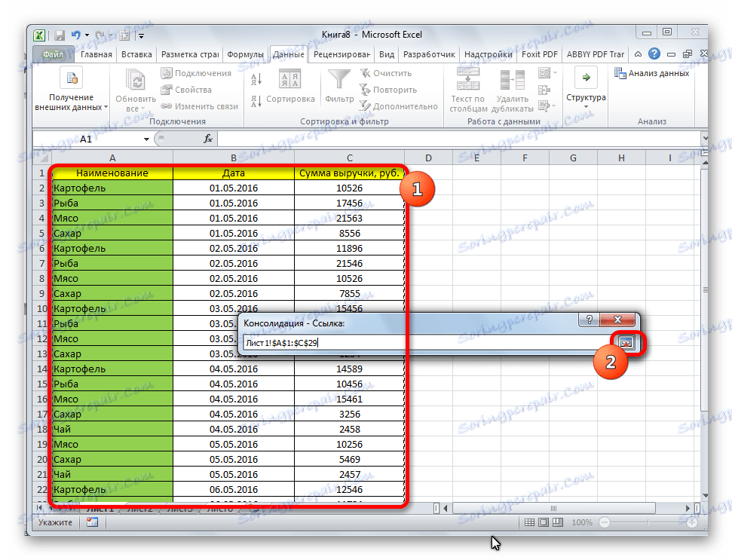Image resolution: width=732 pixels, height=560 pixels.
Task: Click the zoom slider track
Action: coord(648,522)
